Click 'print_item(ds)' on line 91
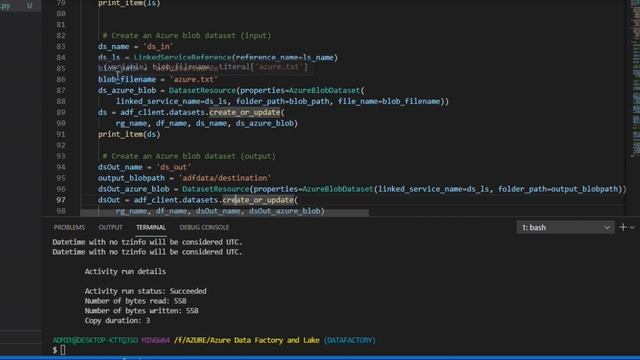This screenshot has height=360, width=640. coord(129,134)
